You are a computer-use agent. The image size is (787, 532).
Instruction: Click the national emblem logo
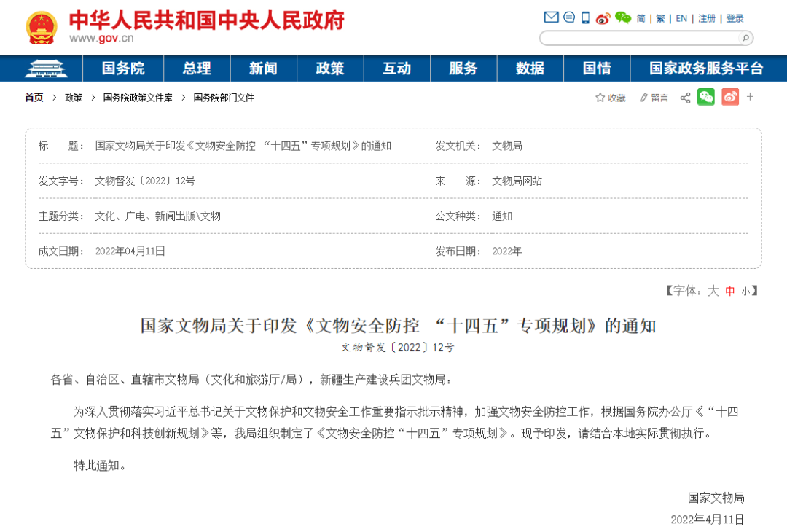[x=42, y=28]
